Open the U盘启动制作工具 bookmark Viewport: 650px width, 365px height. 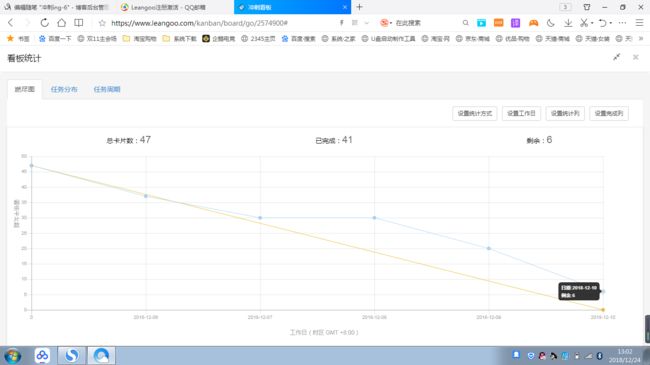[388, 39]
